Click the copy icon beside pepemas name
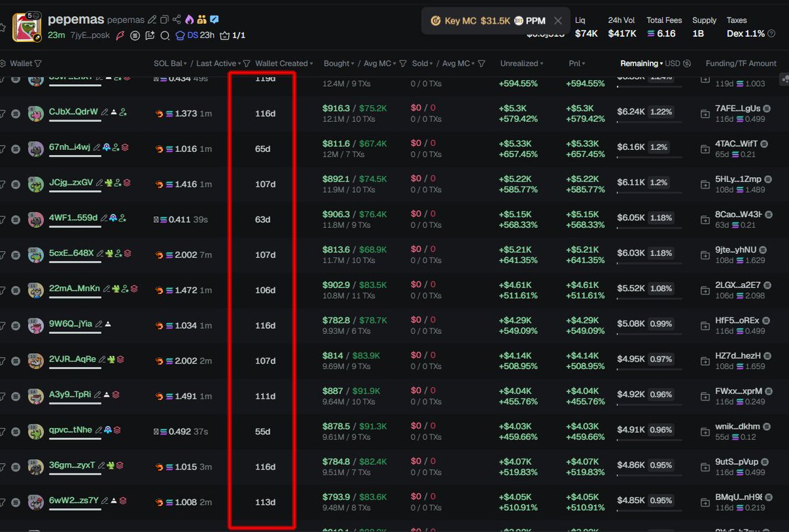The width and height of the screenshot is (789, 532). [x=164, y=20]
